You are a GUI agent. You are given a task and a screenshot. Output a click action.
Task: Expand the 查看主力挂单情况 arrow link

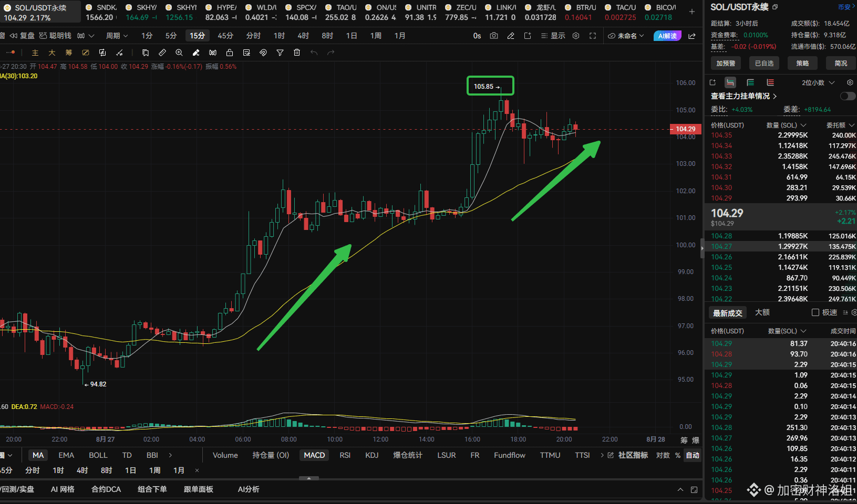(775, 96)
